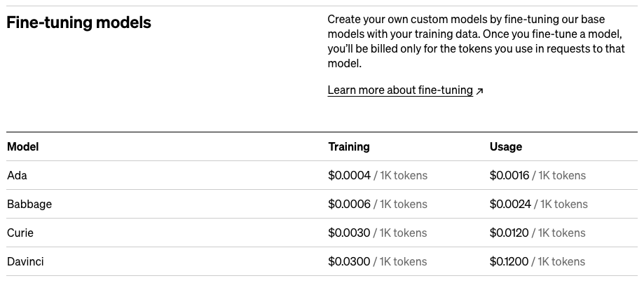Click the Ada model row name

coord(17,175)
